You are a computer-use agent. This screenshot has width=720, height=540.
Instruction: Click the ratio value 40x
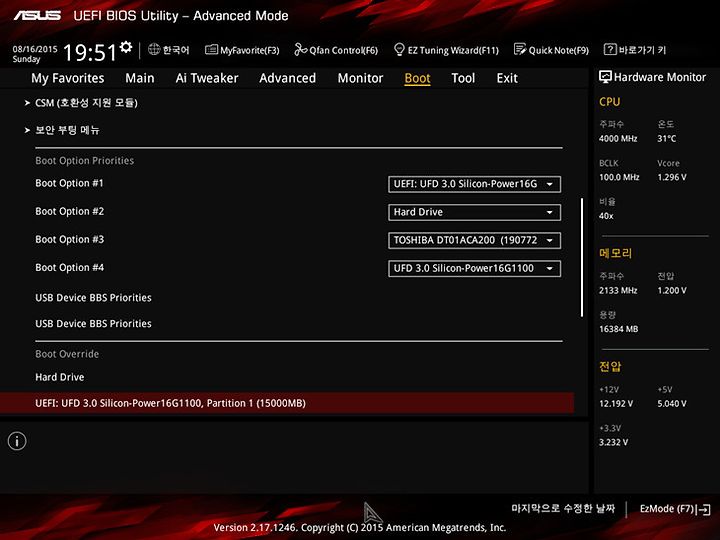606,216
